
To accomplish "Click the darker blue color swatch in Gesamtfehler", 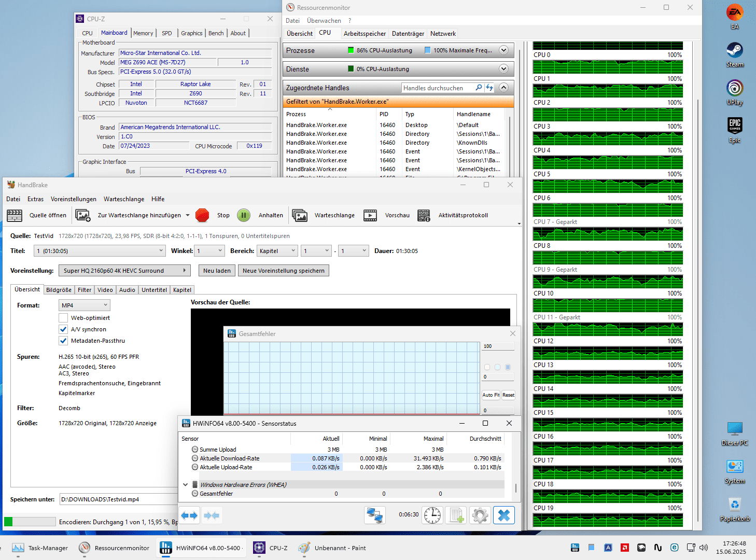I will tap(508, 367).
